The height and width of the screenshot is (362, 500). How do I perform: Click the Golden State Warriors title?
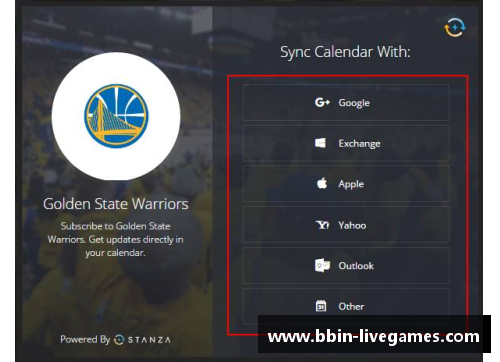point(116,204)
